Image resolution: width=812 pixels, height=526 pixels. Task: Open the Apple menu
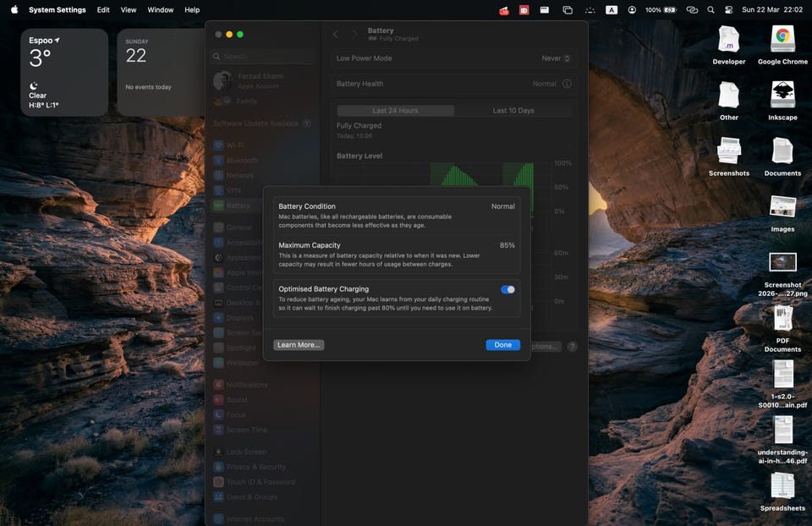tap(14, 10)
